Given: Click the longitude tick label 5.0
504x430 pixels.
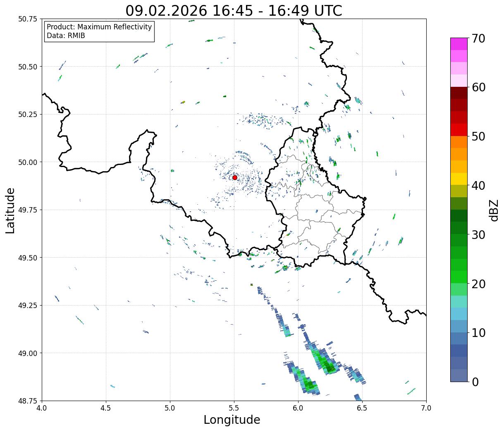Looking at the screenshot, I should point(170,408).
